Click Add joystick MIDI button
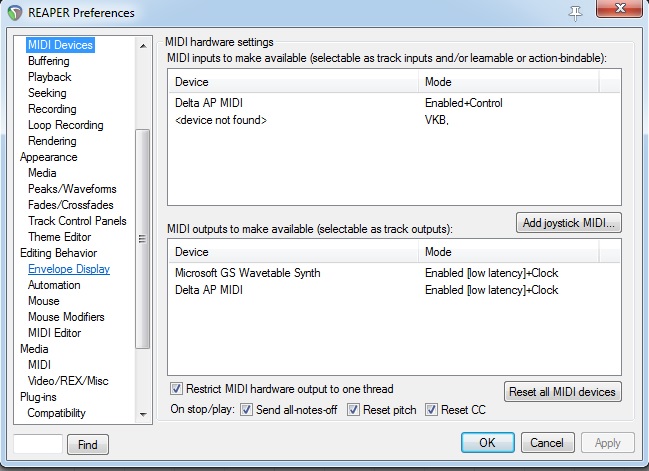The image size is (649, 471). (x=569, y=223)
